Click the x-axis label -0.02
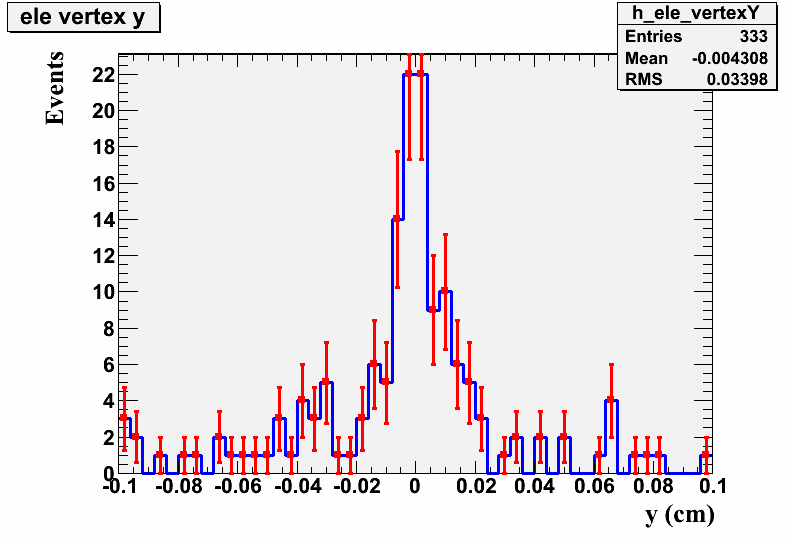This screenshot has height=544, width=792. tap(356, 486)
